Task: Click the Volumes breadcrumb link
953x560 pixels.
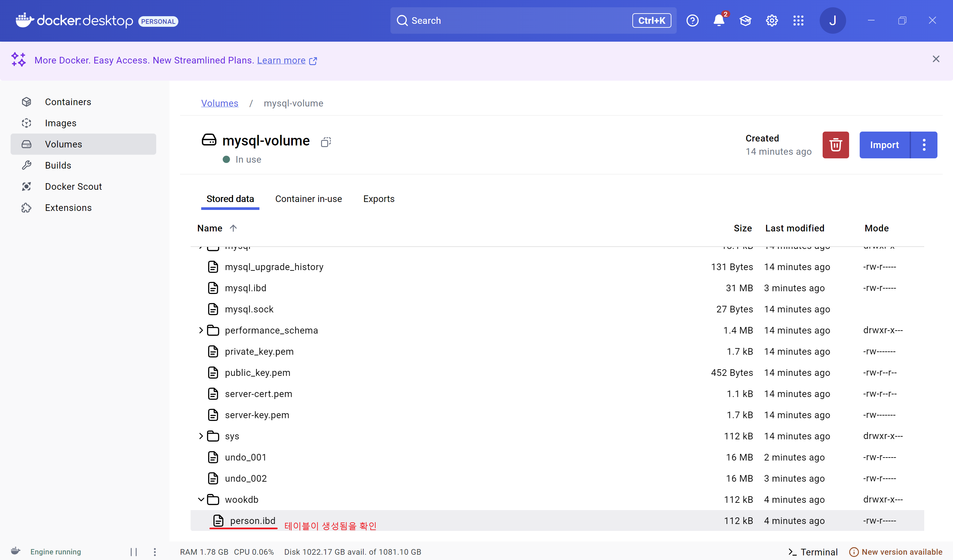Action: point(219,103)
